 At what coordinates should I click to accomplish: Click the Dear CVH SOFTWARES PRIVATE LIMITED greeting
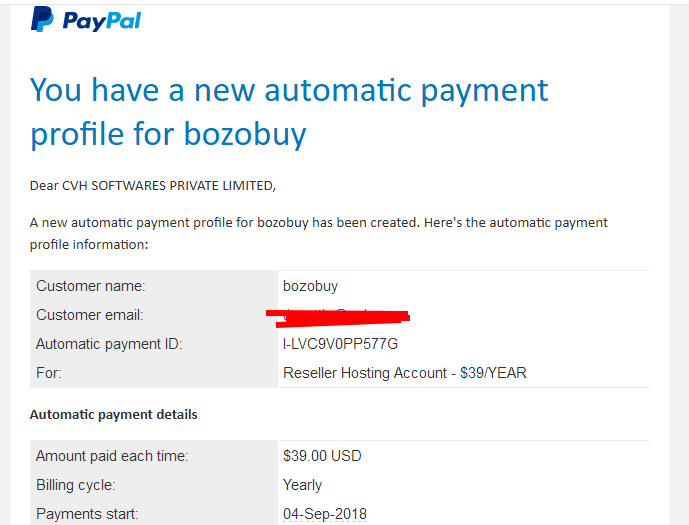pos(152,186)
